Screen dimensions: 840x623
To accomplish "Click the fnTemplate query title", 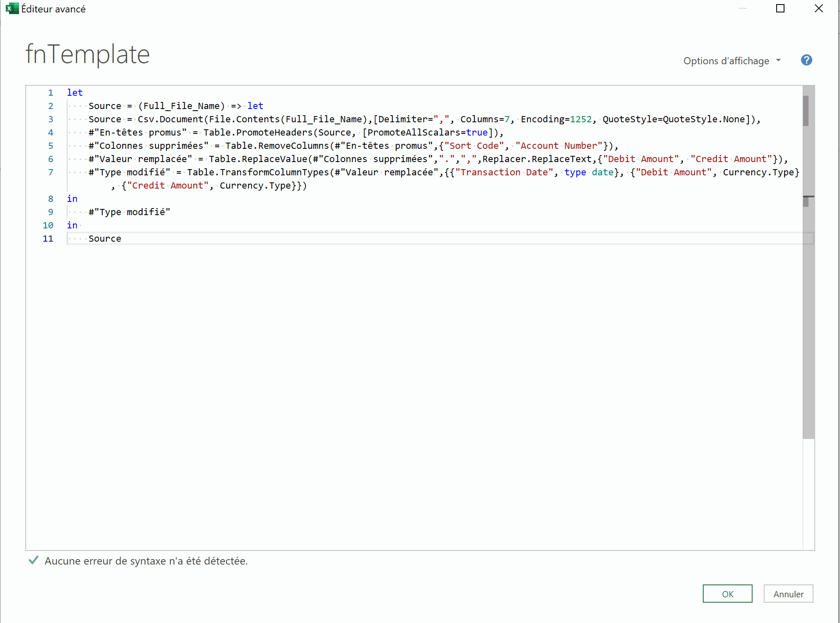I will [87, 54].
